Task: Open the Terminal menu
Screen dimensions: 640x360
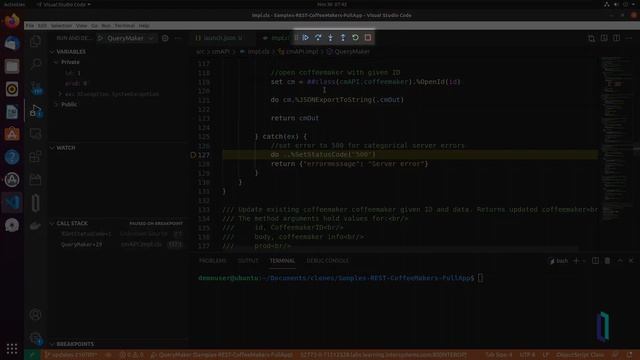Action: (125, 25)
